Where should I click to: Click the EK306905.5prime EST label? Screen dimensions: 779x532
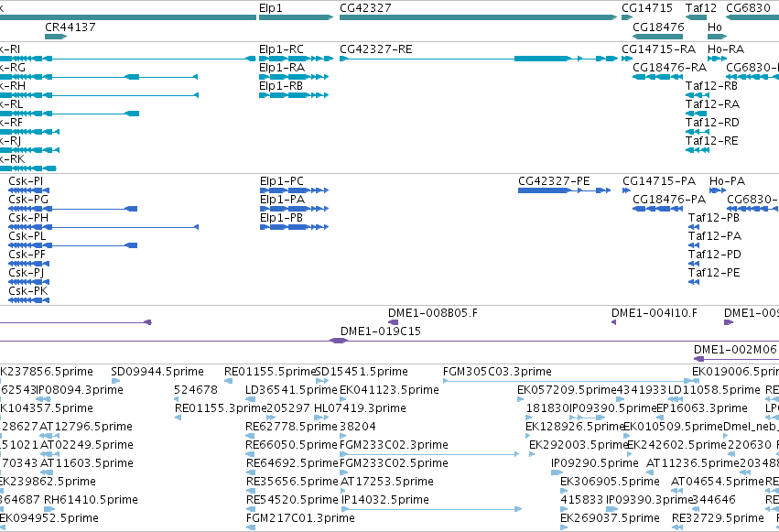[610, 482]
